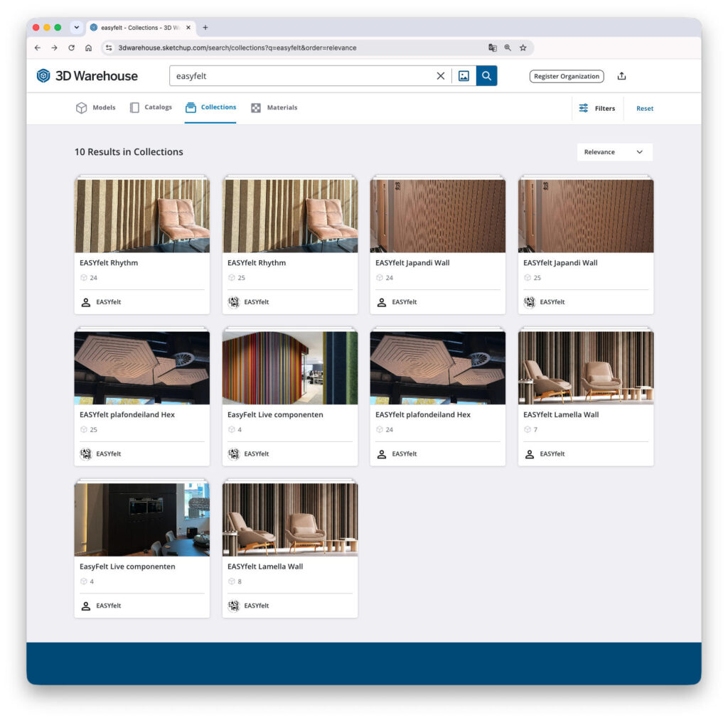Clear the easyfelt search text

(x=441, y=75)
